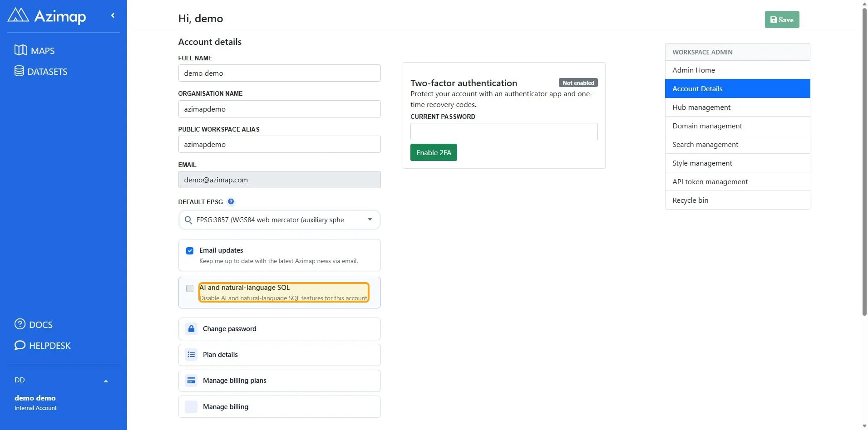Click the Not enabled status badge
The width and height of the screenshot is (868, 430).
(578, 83)
